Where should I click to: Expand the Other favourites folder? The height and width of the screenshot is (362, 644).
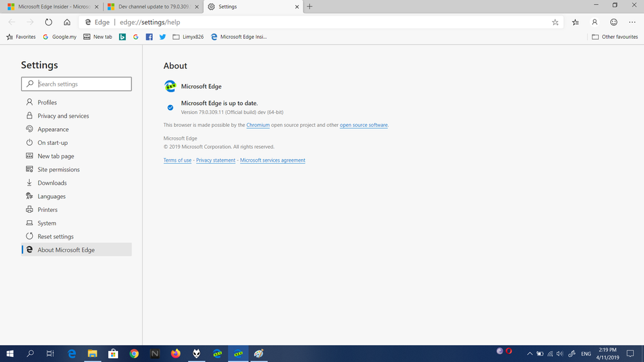point(615,37)
